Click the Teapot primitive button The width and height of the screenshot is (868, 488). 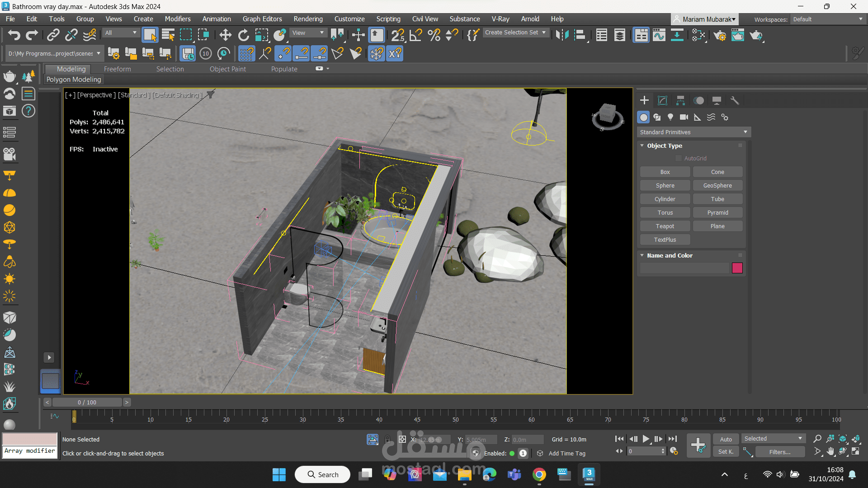(665, 226)
